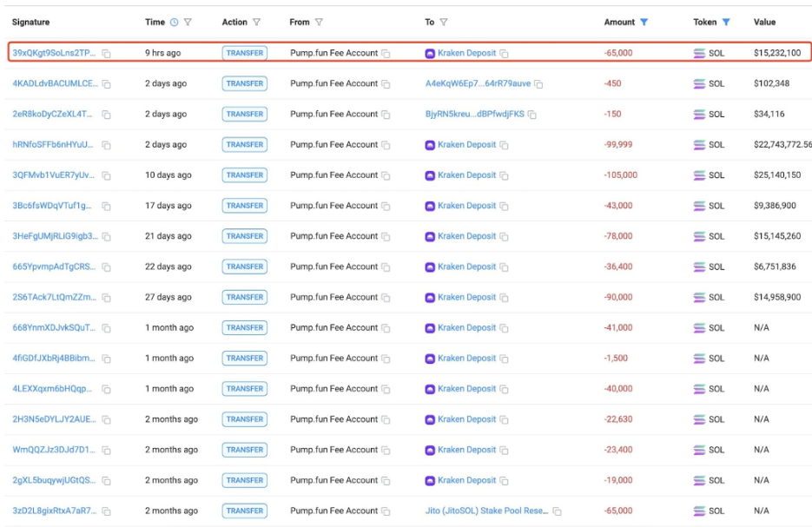The width and height of the screenshot is (812, 527).
Task: Click TRANSFER tag in 9 hrs ago row
Action: click(x=244, y=53)
